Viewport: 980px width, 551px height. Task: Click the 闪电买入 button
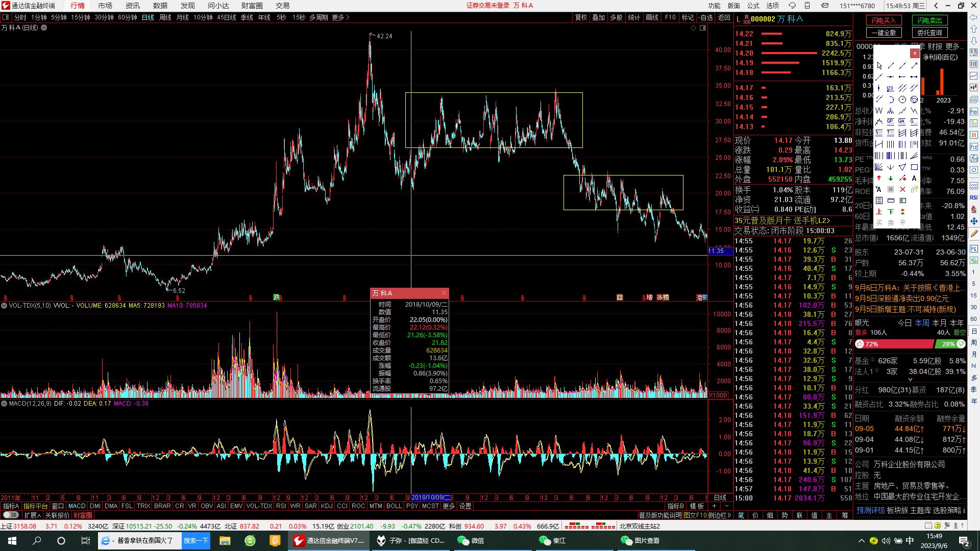coord(884,20)
